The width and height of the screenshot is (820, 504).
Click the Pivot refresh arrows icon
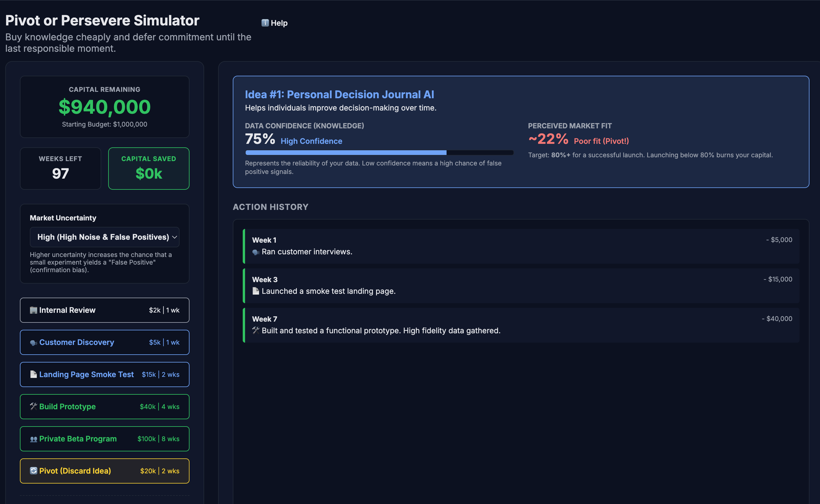coord(33,471)
